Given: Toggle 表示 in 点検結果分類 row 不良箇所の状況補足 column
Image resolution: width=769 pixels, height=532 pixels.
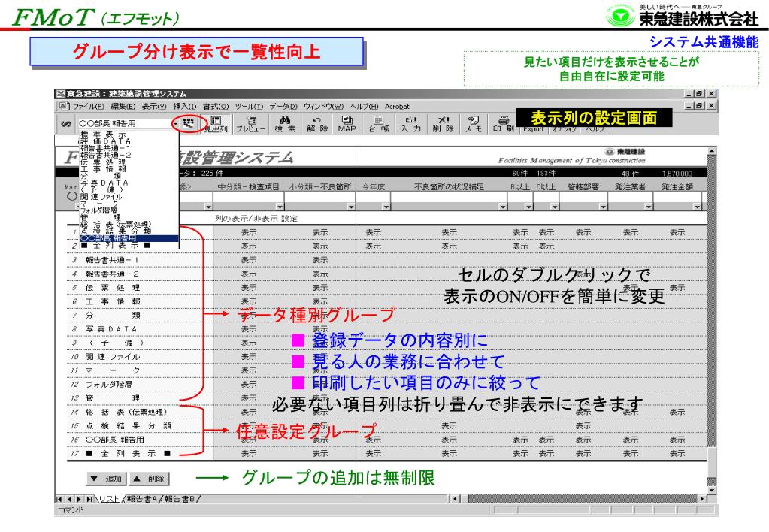Looking at the screenshot, I should [x=449, y=426].
